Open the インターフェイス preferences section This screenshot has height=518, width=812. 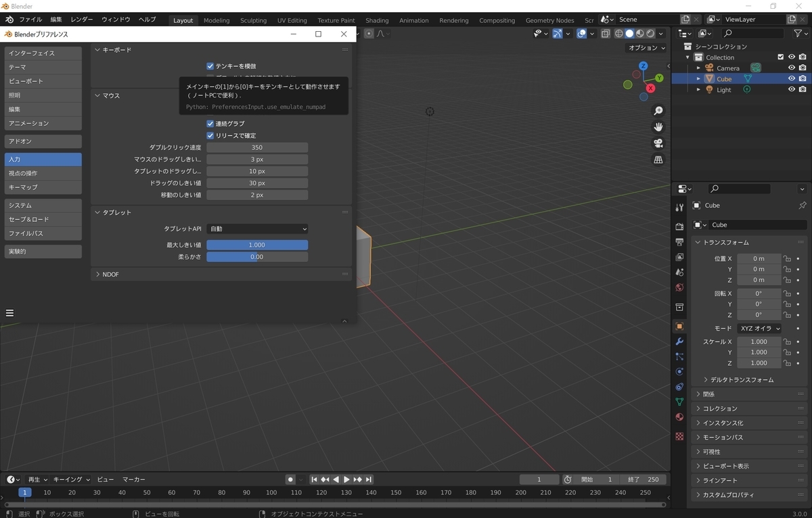point(43,53)
